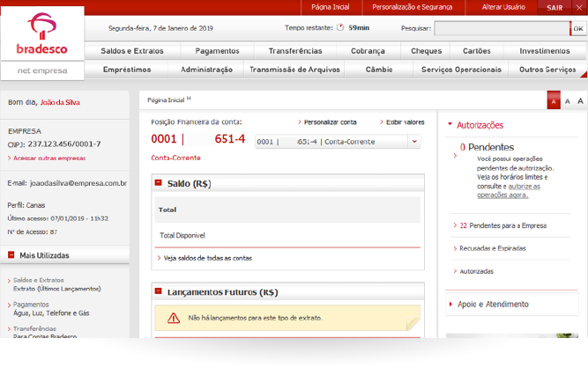Collapse the Lançamentos Futuros section
Image resolution: width=588 pixels, height=368 pixels.
[x=159, y=292]
